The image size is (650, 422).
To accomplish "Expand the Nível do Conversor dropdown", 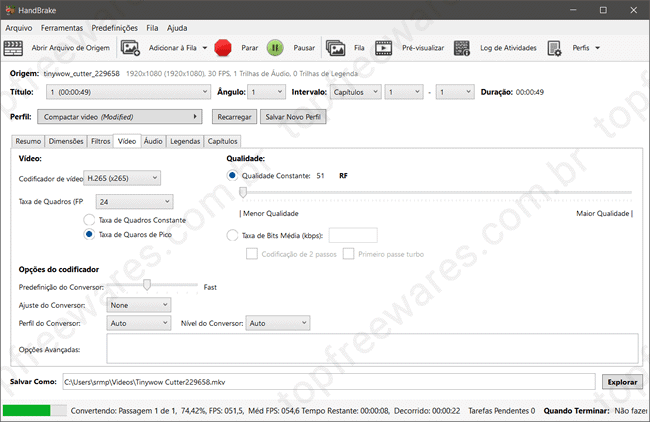I will point(277,323).
